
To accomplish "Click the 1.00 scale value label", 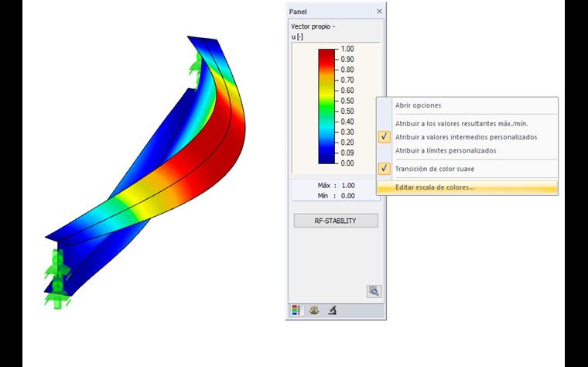I will tap(347, 49).
